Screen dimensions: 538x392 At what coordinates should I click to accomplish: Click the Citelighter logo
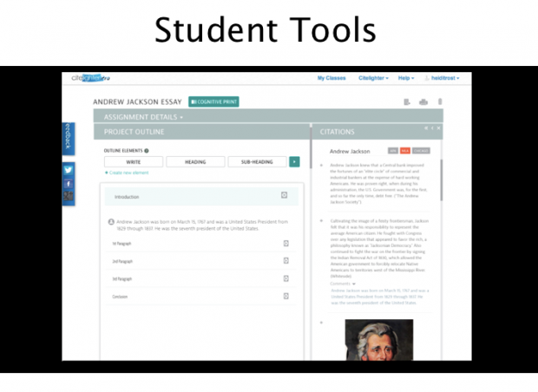pos(91,78)
